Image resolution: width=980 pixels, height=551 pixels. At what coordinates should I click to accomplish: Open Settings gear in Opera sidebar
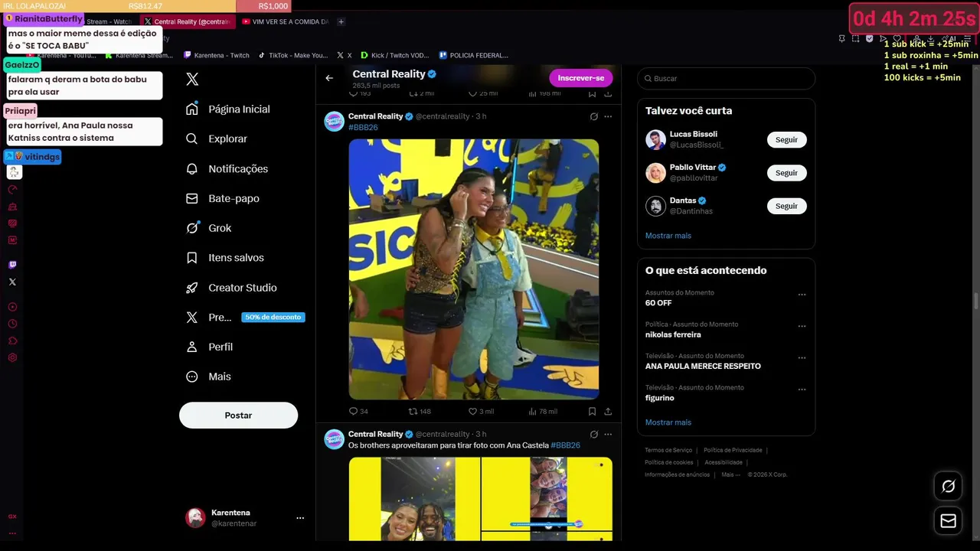(12, 357)
